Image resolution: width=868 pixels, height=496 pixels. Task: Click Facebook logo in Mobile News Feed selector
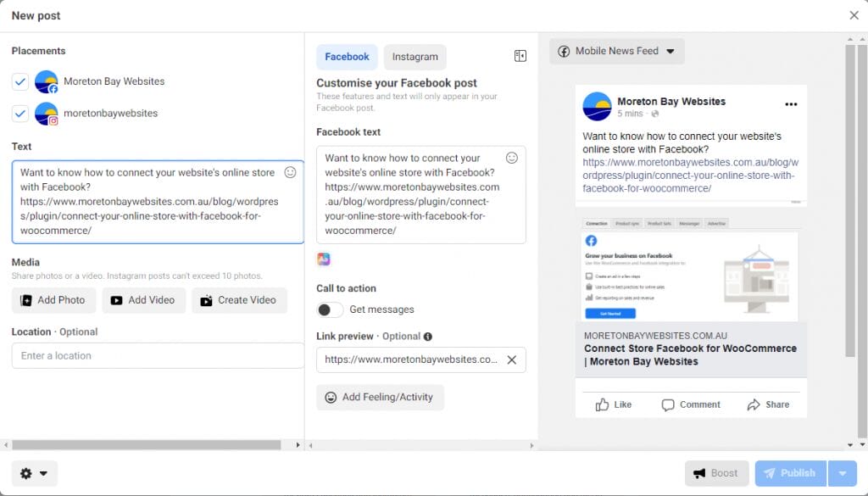point(564,52)
